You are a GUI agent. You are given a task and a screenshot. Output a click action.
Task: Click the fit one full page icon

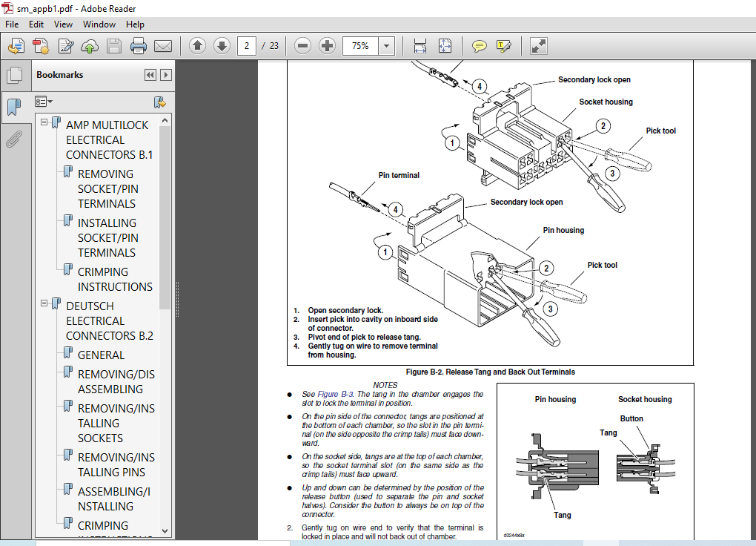click(445, 46)
